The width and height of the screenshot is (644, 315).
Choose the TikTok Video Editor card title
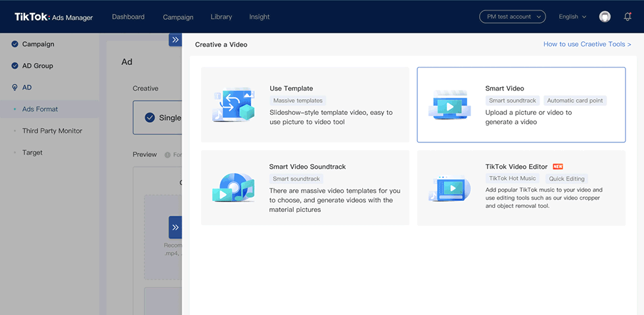(517, 167)
